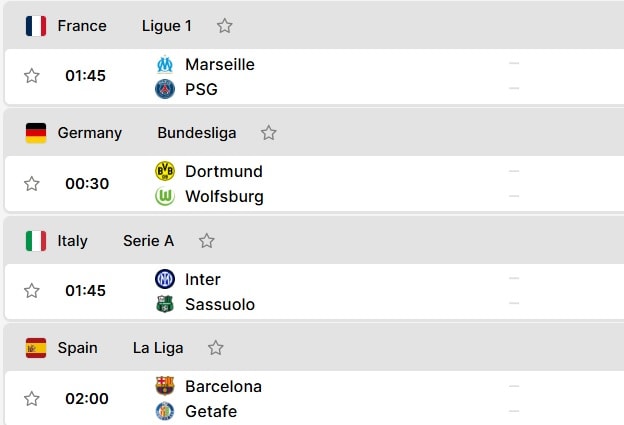Click the Getafe club crest icon
The height and width of the screenshot is (425, 624).
click(165, 411)
